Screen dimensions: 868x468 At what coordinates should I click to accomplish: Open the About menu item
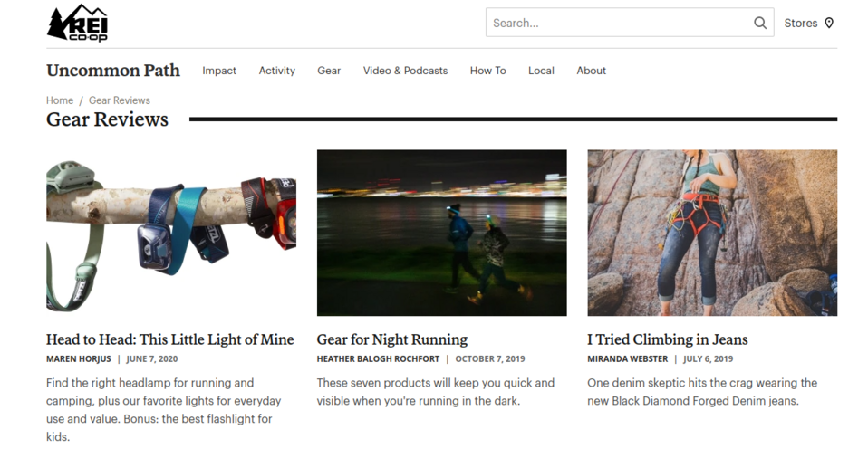coord(592,71)
